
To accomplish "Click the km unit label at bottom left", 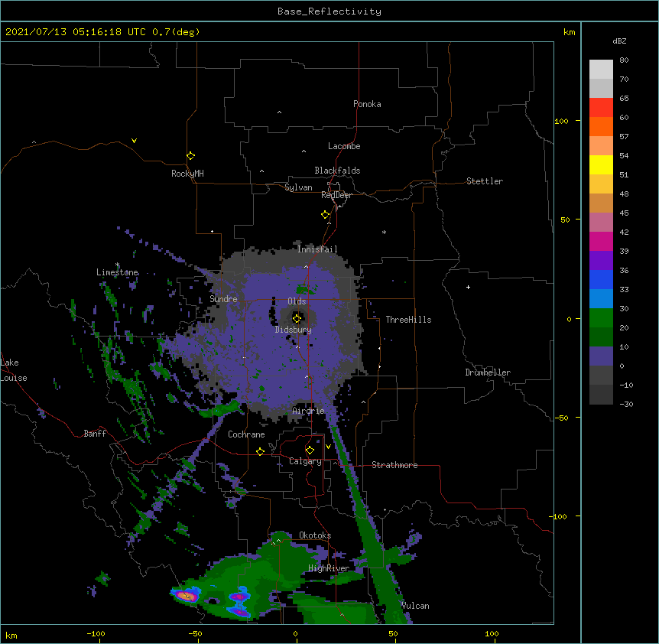I will coord(11,636).
